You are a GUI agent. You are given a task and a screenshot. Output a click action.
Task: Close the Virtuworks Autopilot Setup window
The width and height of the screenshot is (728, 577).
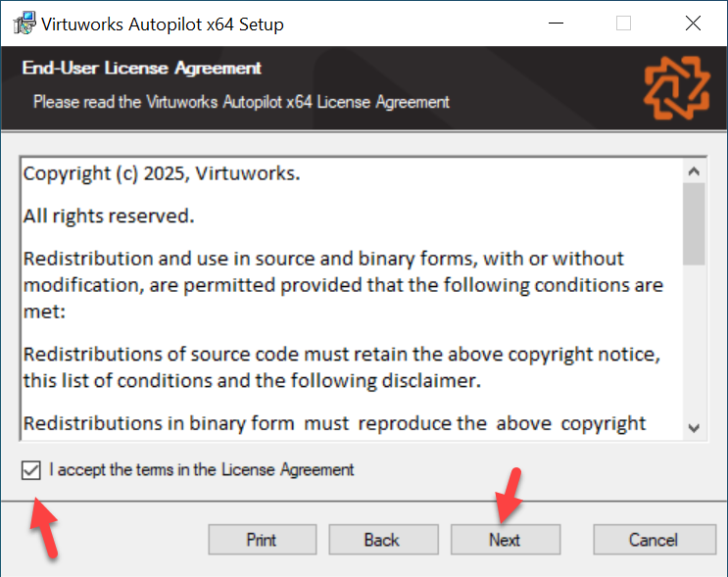pyautogui.click(x=693, y=24)
